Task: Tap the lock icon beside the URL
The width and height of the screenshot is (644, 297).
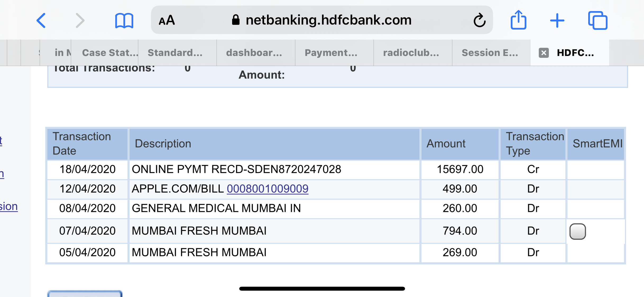Action: click(236, 20)
